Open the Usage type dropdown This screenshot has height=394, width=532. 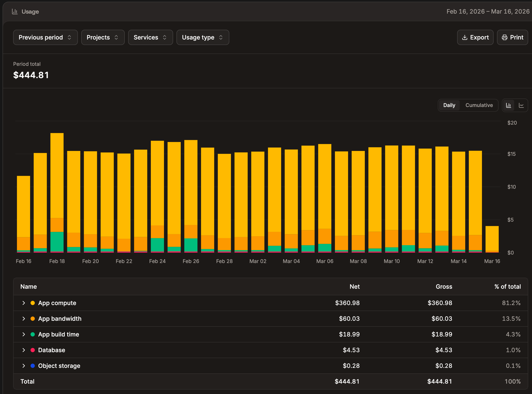[x=203, y=37]
